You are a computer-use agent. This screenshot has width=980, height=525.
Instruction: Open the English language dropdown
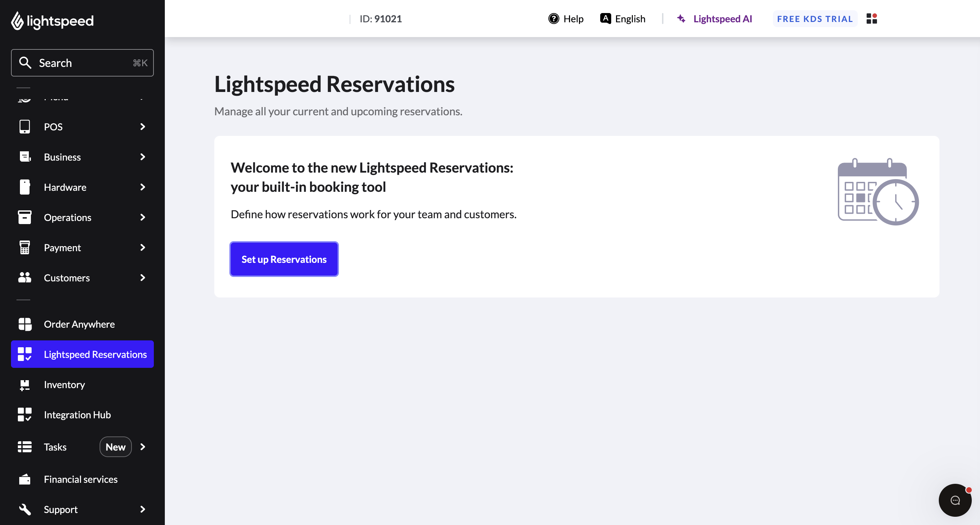[623, 19]
